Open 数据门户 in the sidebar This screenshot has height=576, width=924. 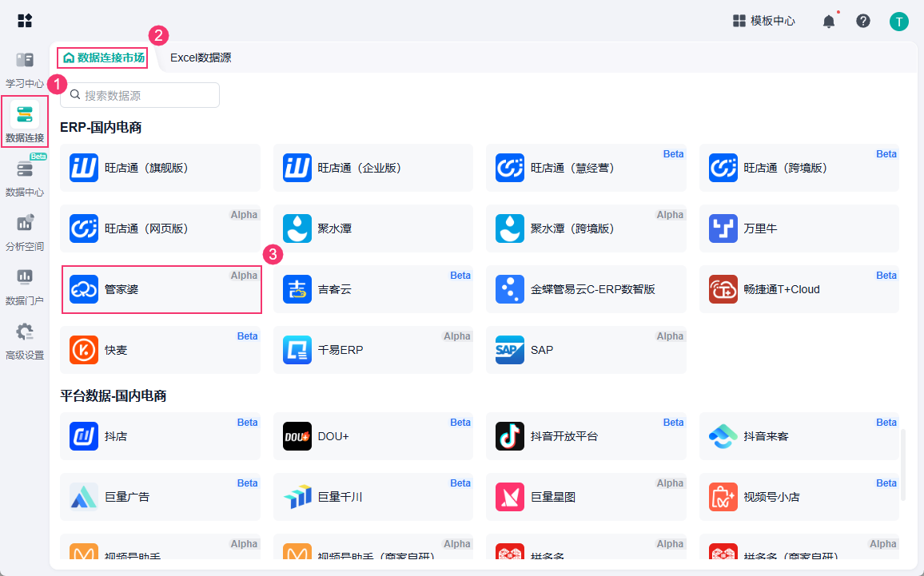25,286
